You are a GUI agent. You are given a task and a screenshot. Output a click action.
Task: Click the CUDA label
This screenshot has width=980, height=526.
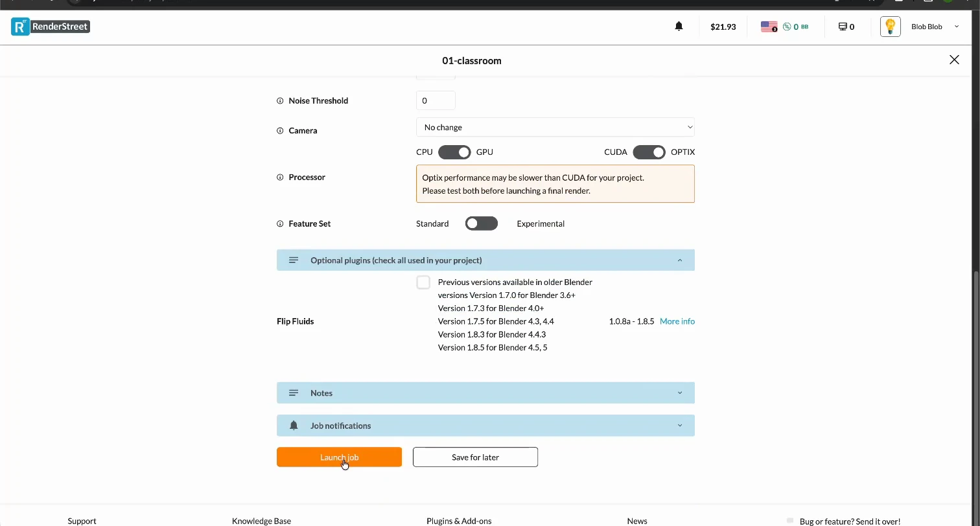(616, 152)
